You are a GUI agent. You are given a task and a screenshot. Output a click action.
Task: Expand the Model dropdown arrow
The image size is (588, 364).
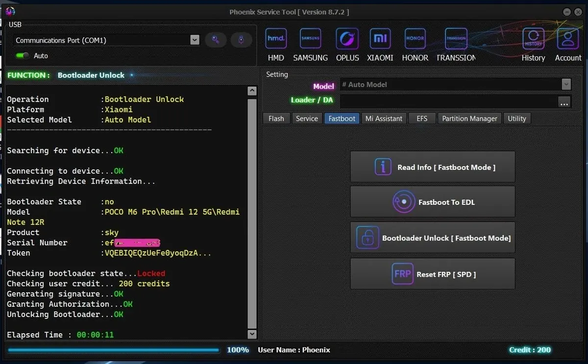566,85
